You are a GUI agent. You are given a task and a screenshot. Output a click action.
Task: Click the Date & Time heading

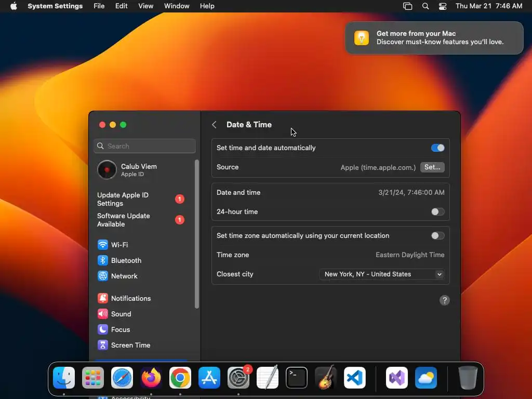249,125
